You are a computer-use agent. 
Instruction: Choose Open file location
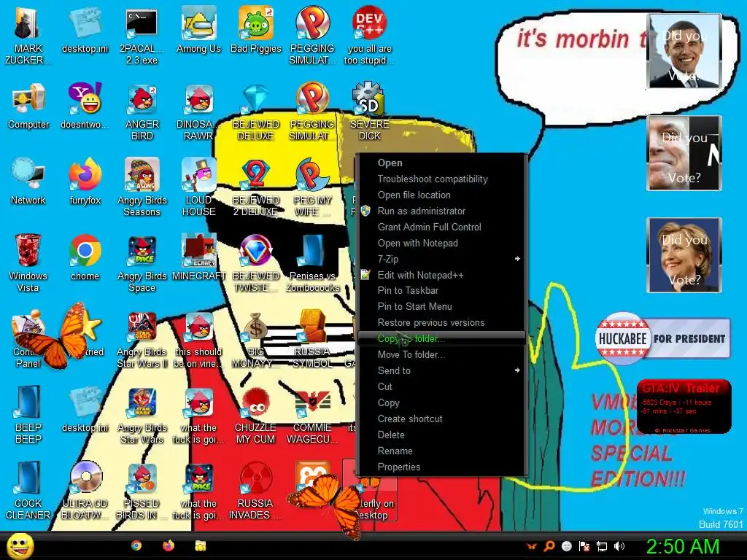pyautogui.click(x=441, y=195)
